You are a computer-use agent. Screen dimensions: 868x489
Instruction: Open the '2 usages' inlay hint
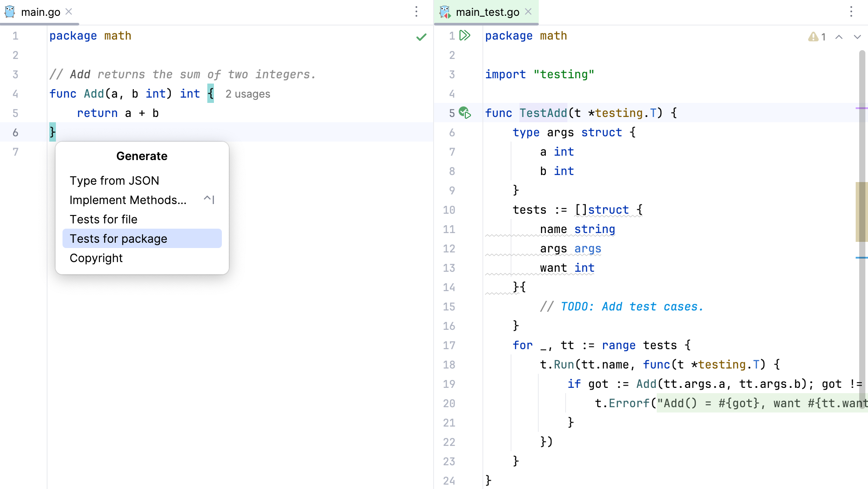247,94
